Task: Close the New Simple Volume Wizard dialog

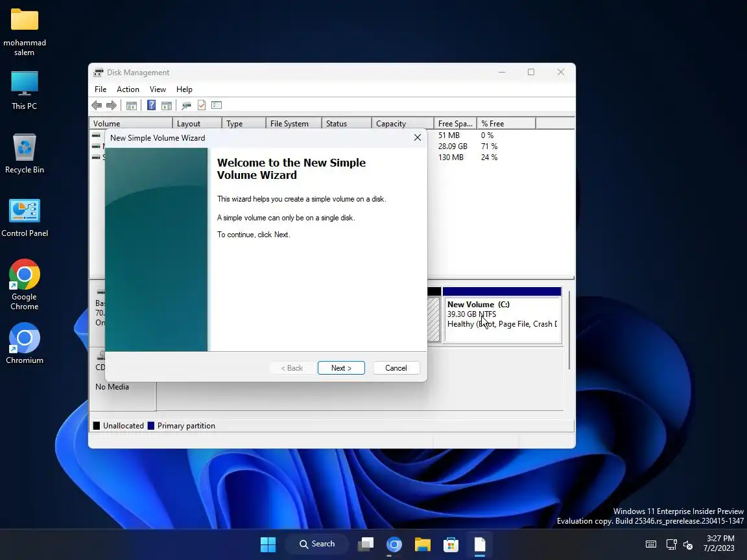Action: pyautogui.click(x=418, y=137)
